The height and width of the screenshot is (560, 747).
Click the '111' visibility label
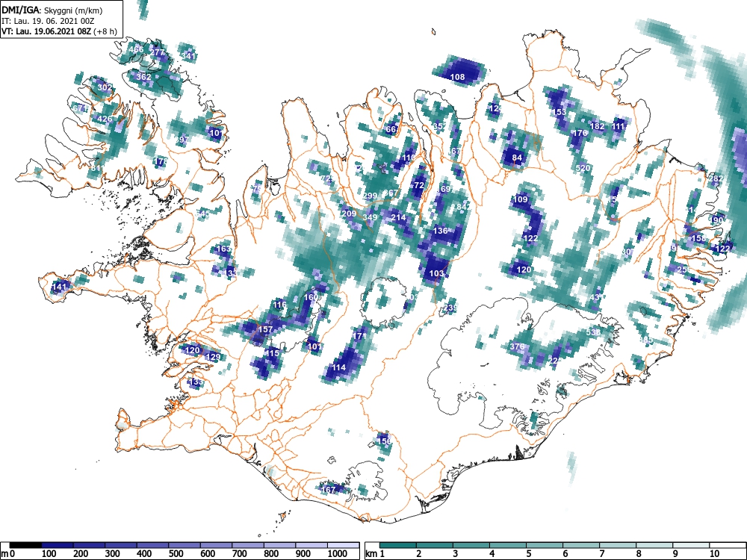point(619,126)
